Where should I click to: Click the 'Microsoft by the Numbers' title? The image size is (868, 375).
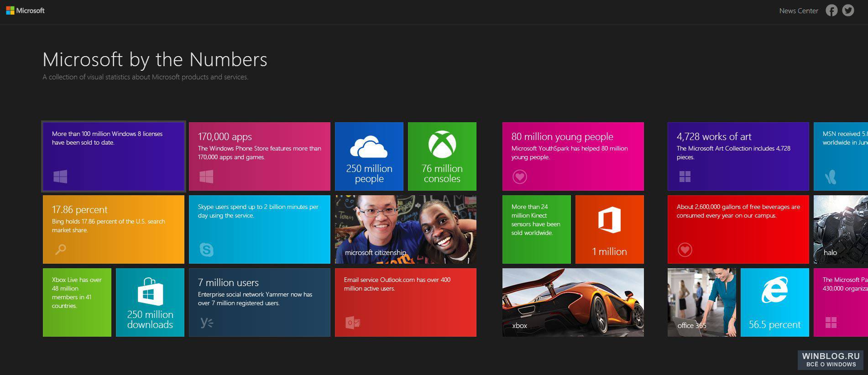click(x=155, y=60)
